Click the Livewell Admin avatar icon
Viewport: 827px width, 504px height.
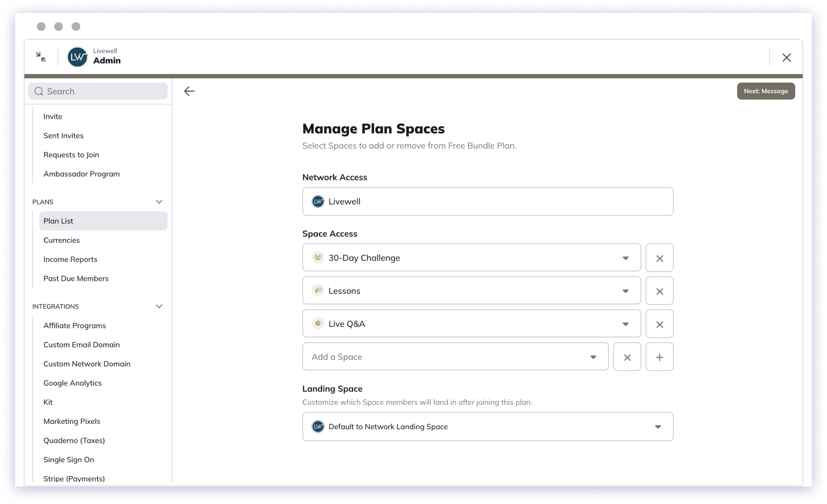[77, 57]
